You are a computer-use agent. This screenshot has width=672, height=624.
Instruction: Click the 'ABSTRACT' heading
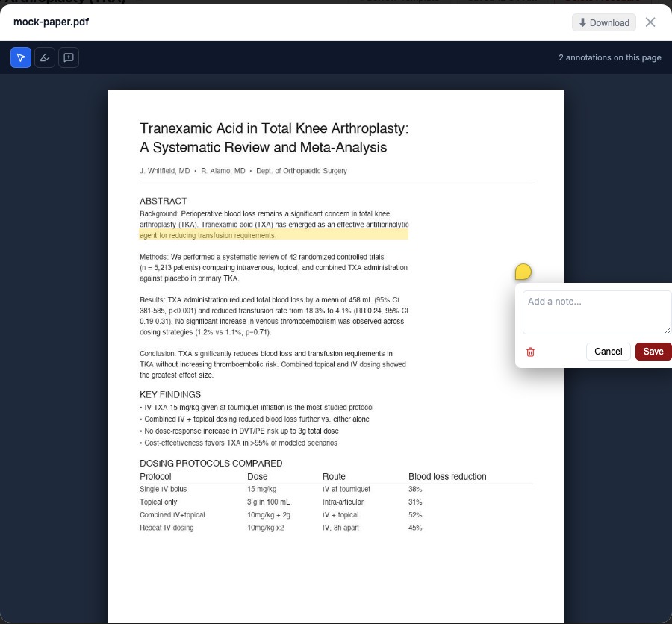pyautogui.click(x=164, y=201)
